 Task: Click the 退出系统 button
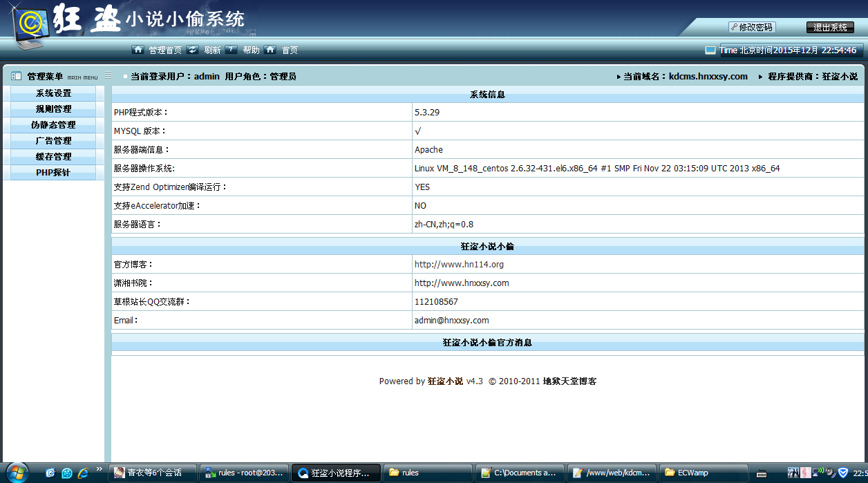tap(830, 27)
